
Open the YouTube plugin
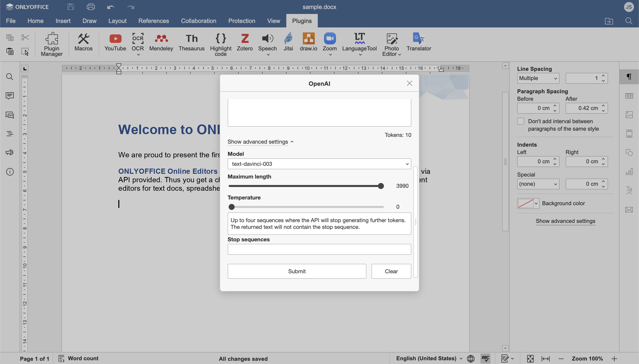[x=115, y=43]
